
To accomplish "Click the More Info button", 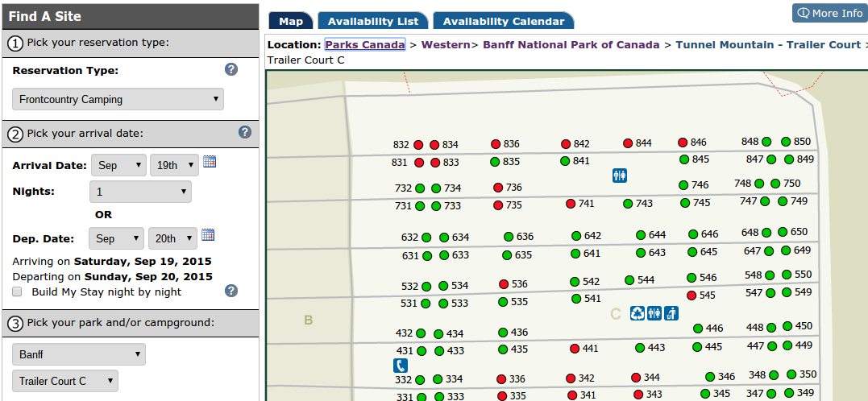I will (x=829, y=13).
